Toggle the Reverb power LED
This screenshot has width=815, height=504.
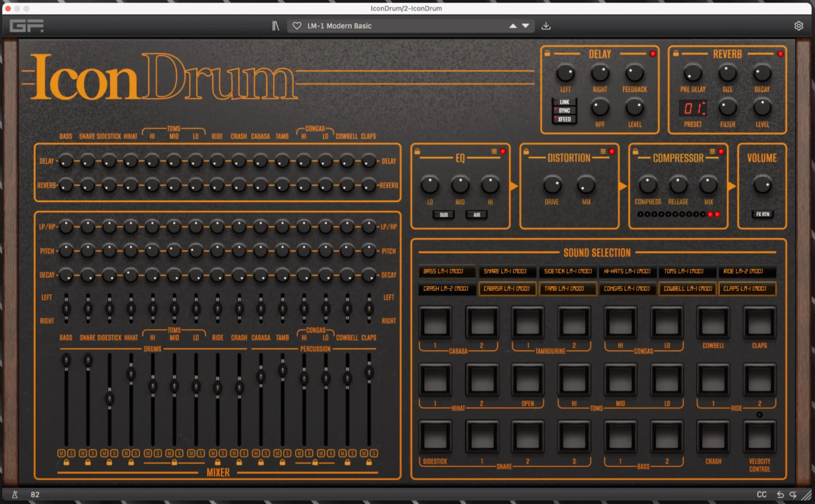(x=780, y=54)
